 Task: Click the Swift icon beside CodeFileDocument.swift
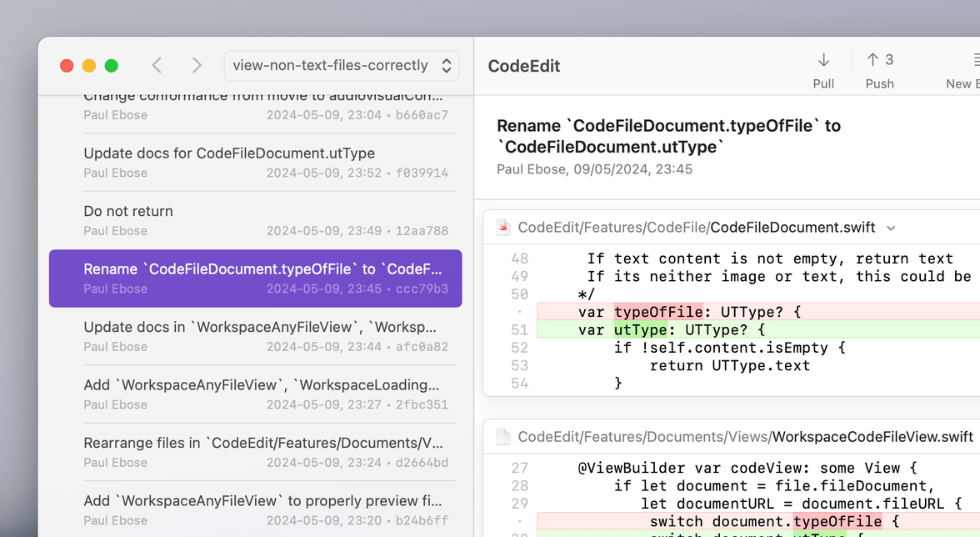point(502,228)
